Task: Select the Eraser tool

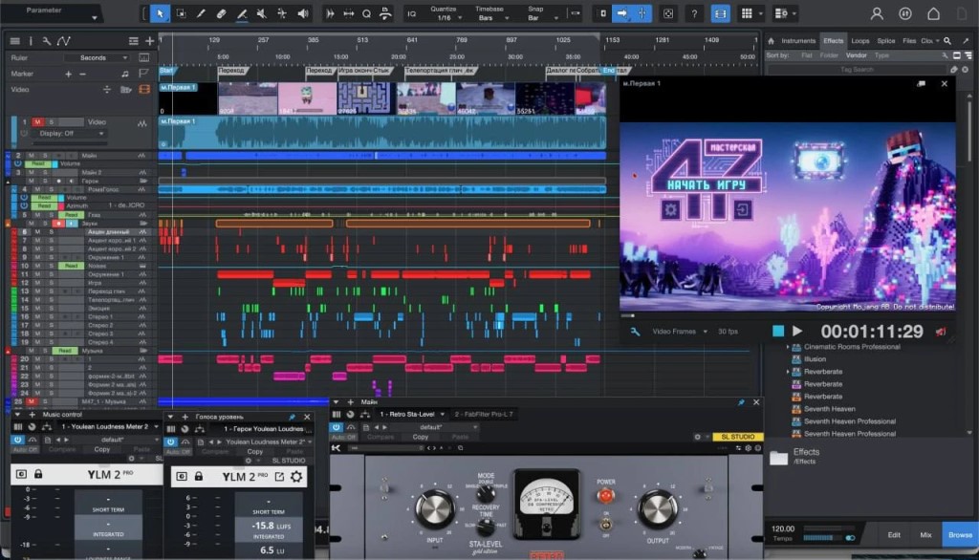Action: (x=221, y=13)
